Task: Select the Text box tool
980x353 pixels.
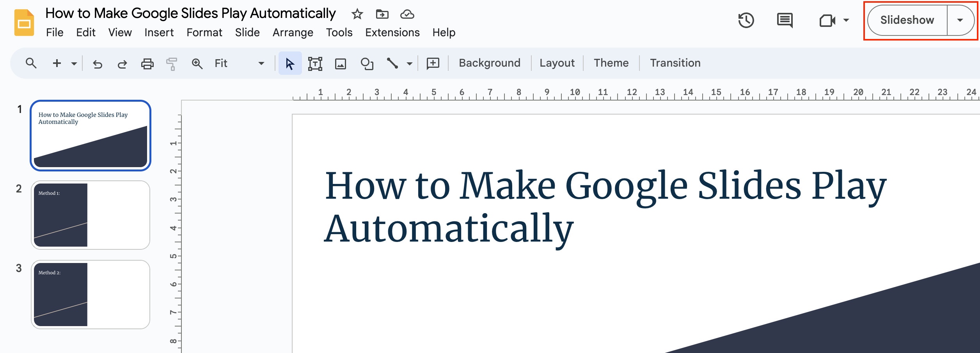Action: coord(315,64)
